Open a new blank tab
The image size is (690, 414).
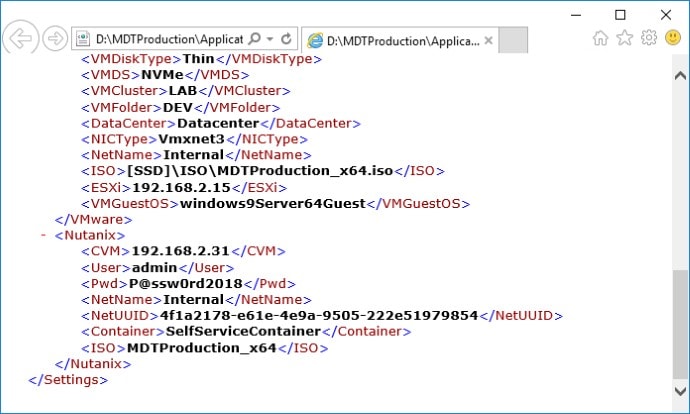pos(513,41)
